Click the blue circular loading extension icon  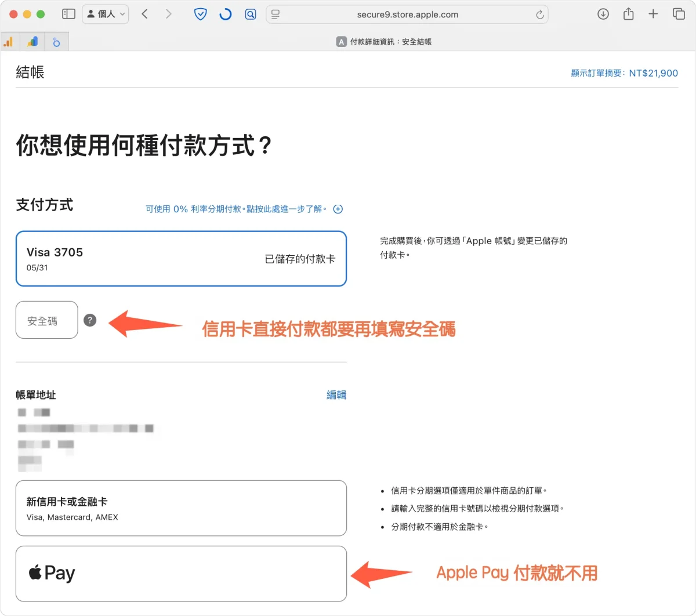coord(226,14)
